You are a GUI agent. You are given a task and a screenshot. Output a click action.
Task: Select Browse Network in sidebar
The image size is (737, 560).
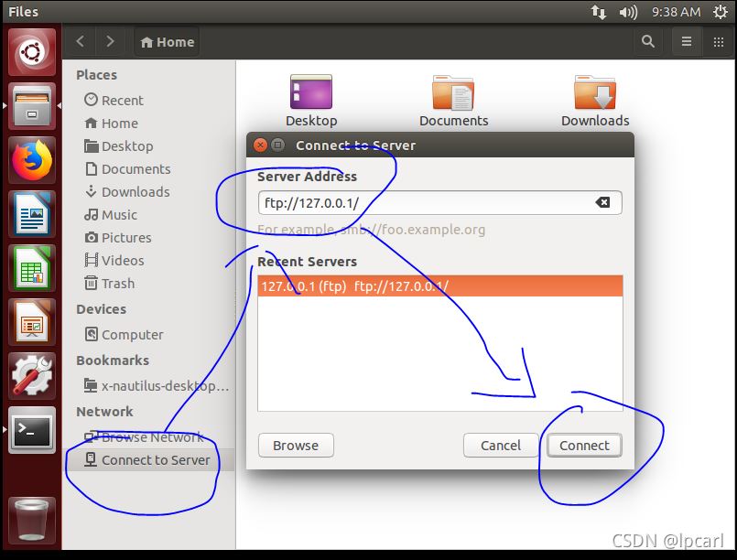(148, 436)
